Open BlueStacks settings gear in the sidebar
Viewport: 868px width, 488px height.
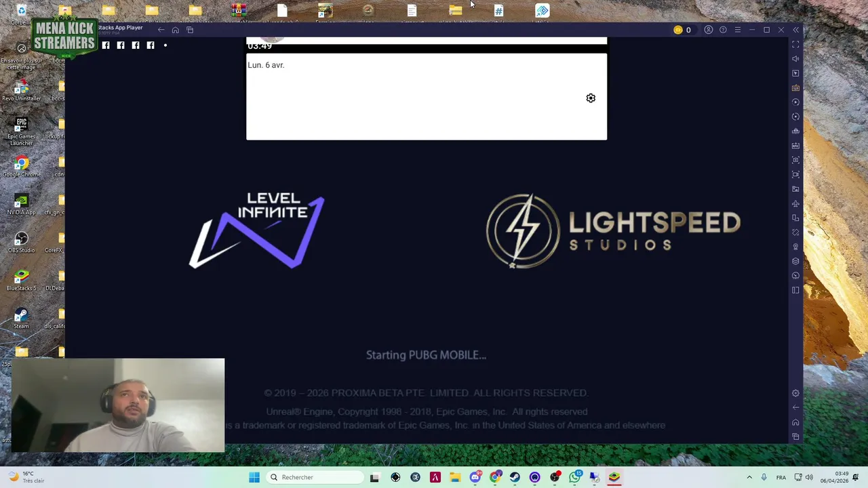[x=795, y=393]
